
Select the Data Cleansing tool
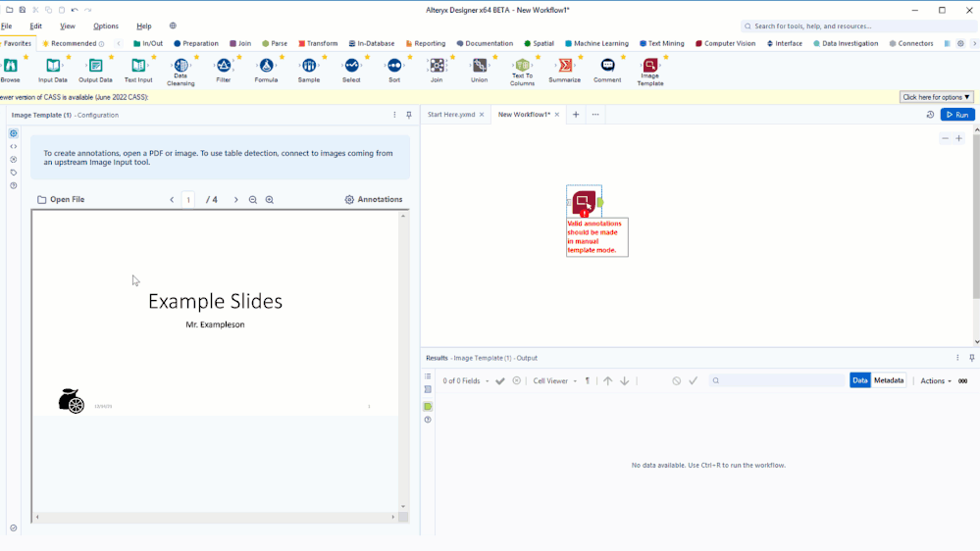[181, 72]
